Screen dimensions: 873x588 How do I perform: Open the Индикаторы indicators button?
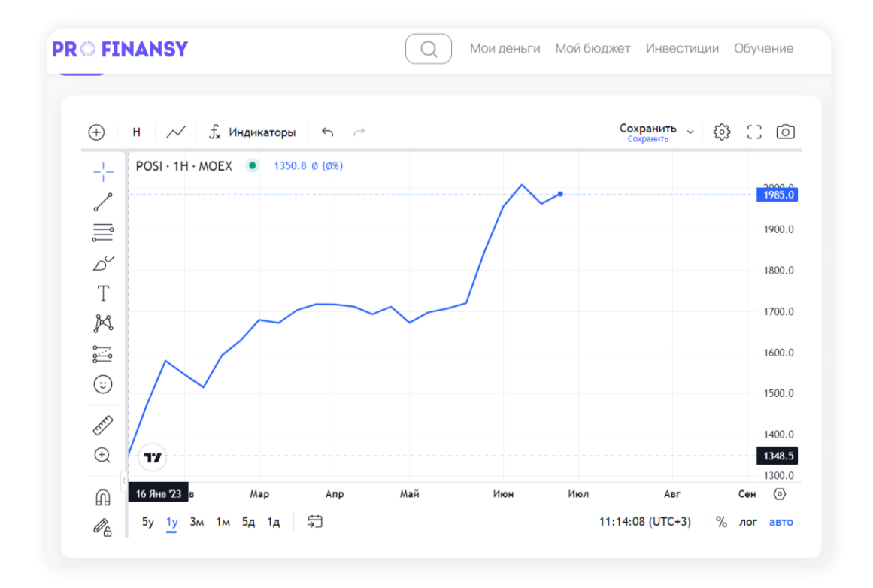coord(253,132)
